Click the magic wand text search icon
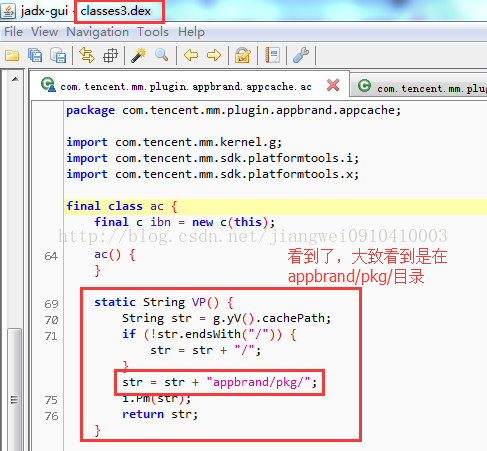The height and width of the screenshot is (451, 487). (x=138, y=55)
